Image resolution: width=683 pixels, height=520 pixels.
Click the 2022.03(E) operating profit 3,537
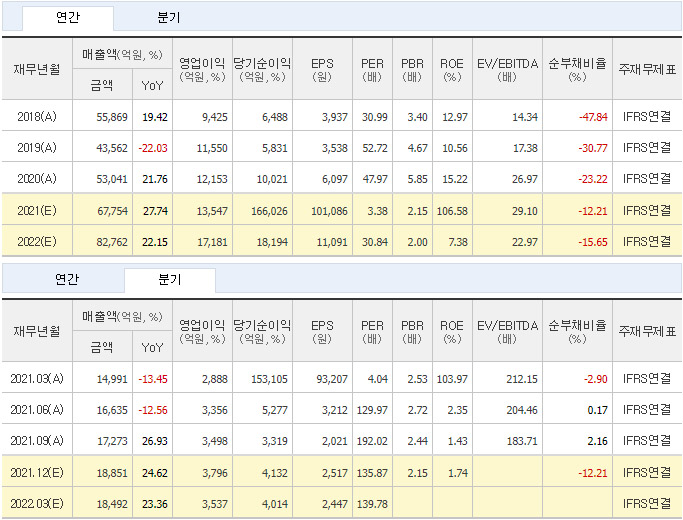pyautogui.click(x=215, y=504)
